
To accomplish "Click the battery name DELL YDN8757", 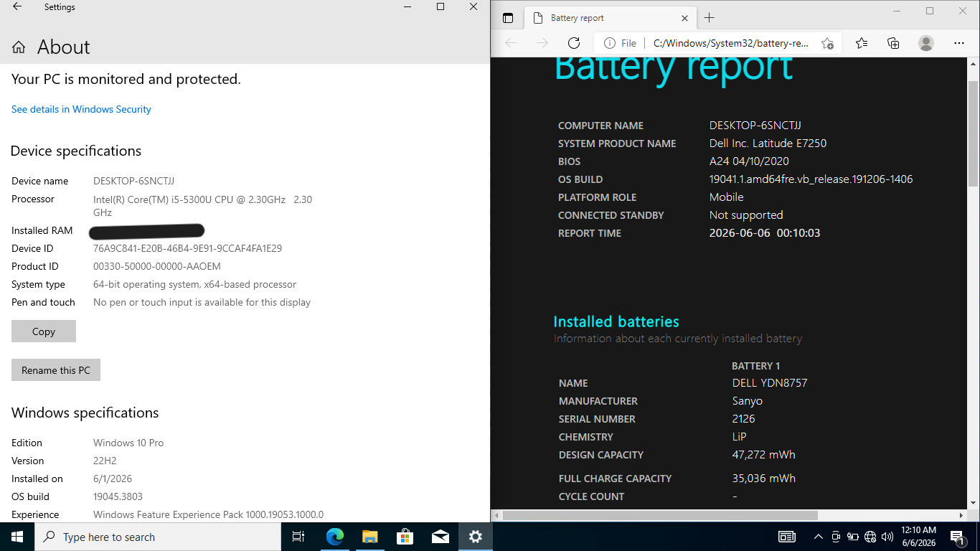I will point(770,382).
